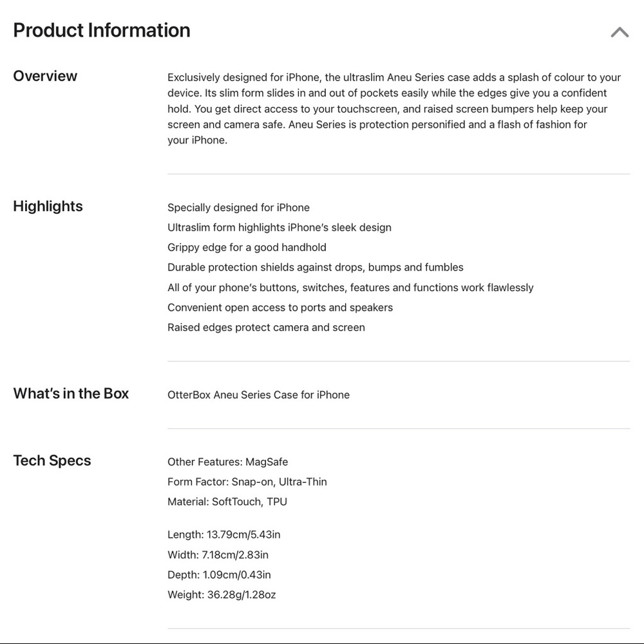644x644 pixels.
Task: Click 'Convenient open access to ports' line
Action: 280,308
